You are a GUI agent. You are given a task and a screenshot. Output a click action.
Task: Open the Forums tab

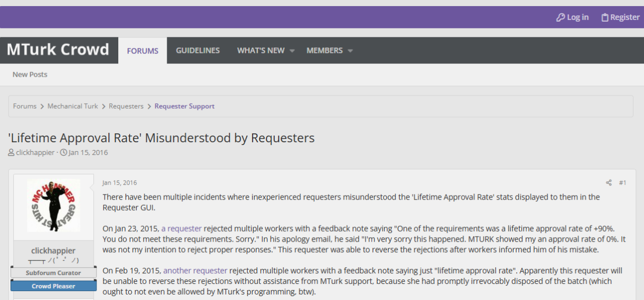click(143, 51)
